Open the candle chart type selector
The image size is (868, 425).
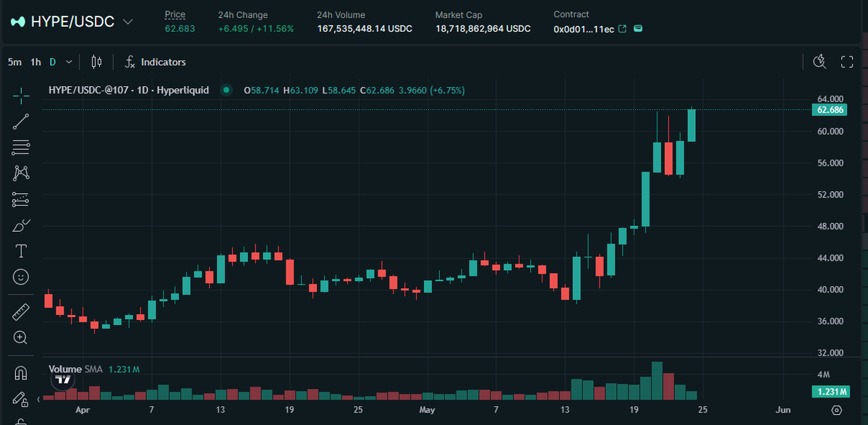[97, 62]
